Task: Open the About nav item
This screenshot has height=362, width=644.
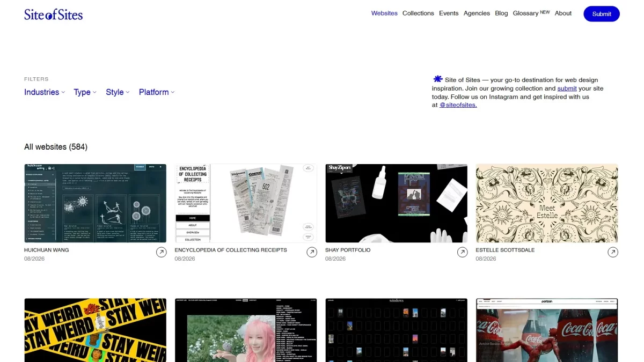Action: pos(563,13)
